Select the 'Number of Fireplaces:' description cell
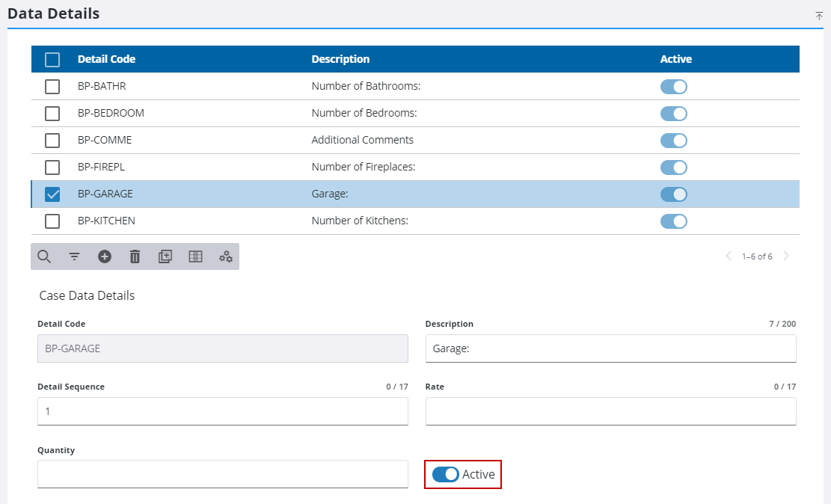Image resolution: width=831 pixels, height=504 pixels. click(x=364, y=167)
